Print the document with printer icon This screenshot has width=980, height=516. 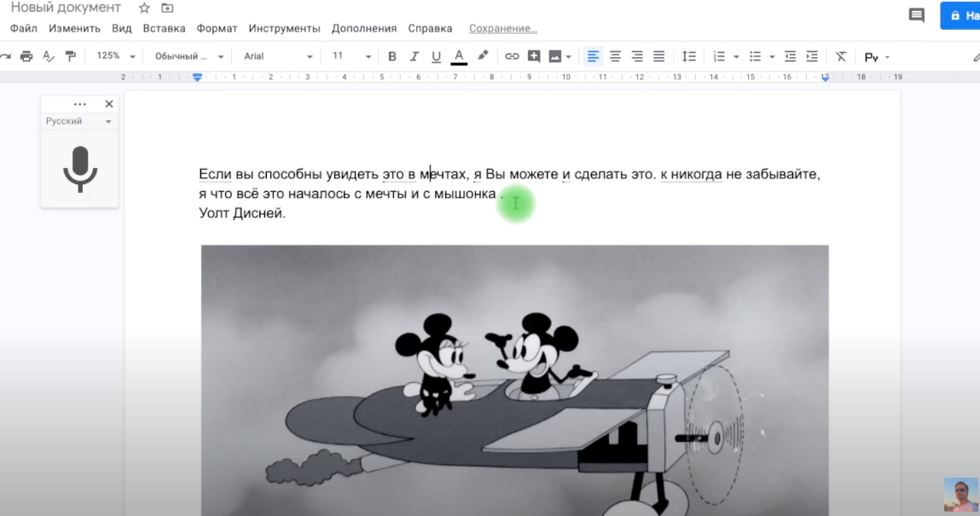click(26, 57)
